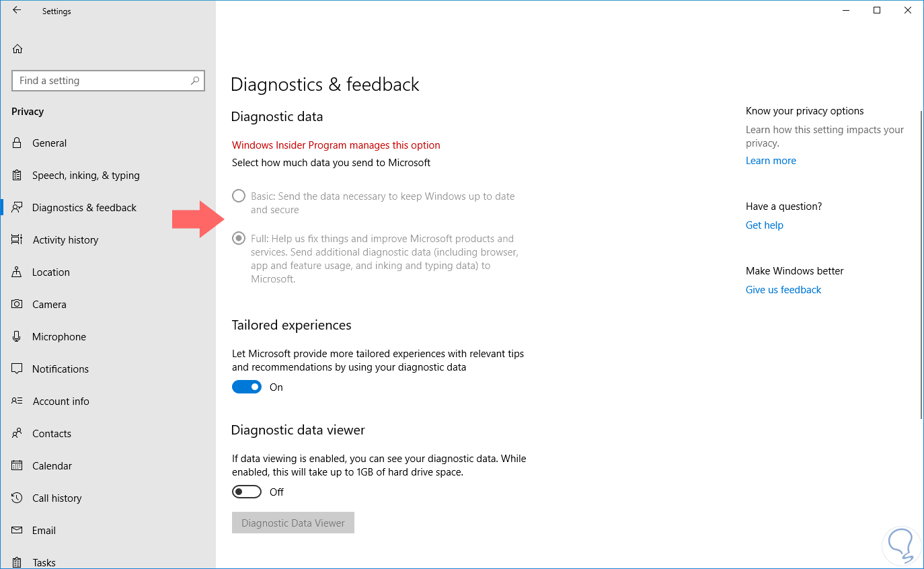
Task: Click the Know your privacy options heading
Action: pyautogui.click(x=805, y=111)
